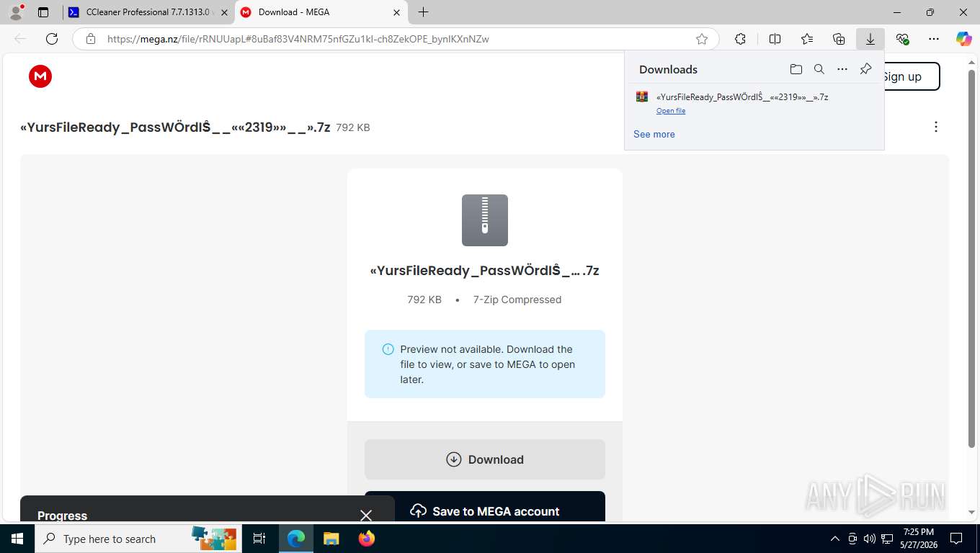Screen dimensions: 980x553
Task: Open Browser essentials heart icon
Action: (x=902, y=39)
